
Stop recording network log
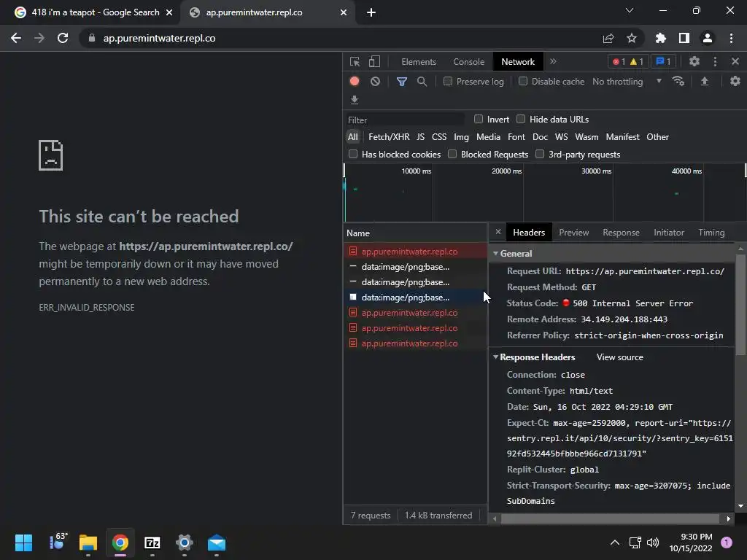(x=355, y=82)
